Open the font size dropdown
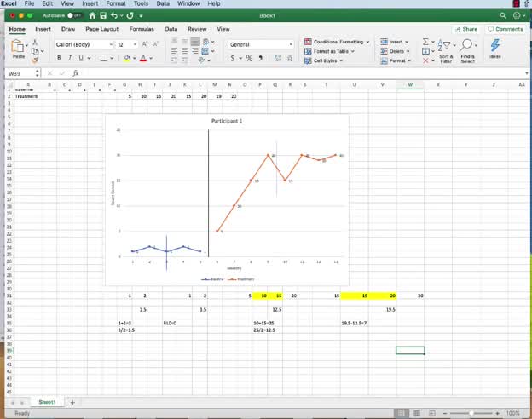Image resolution: width=532 pixels, height=419 pixels. pyautogui.click(x=135, y=45)
